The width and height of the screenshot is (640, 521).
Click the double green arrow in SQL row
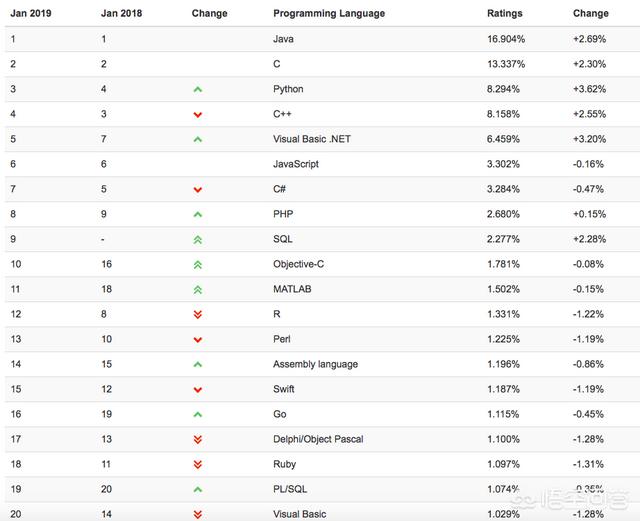pos(198,240)
